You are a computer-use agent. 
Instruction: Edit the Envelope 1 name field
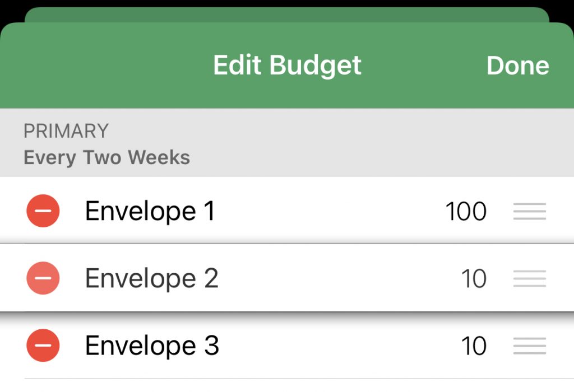(150, 211)
